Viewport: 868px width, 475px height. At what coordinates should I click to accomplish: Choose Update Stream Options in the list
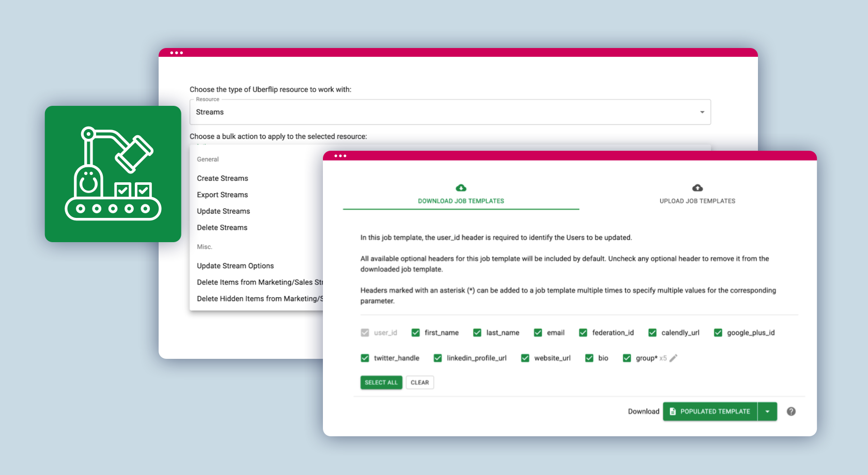point(235,266)
